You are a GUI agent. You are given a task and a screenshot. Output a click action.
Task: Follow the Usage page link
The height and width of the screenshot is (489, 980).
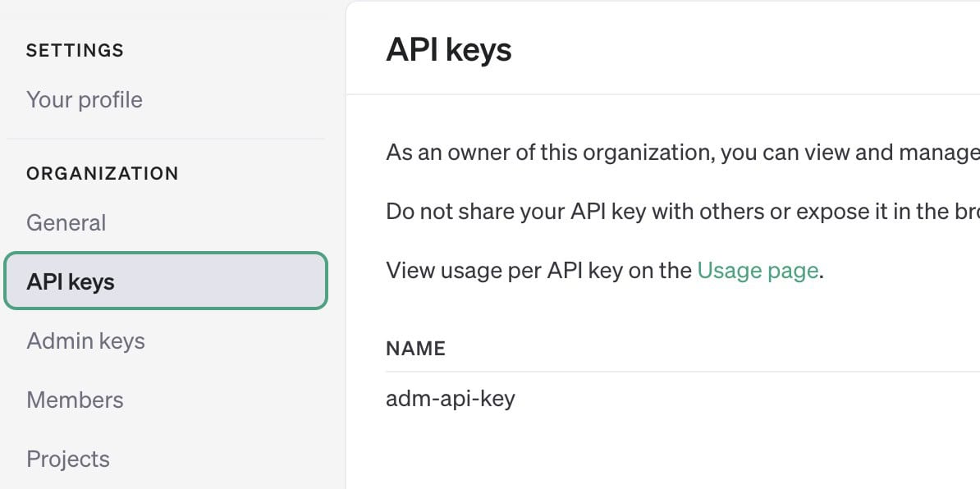(758, 271)
